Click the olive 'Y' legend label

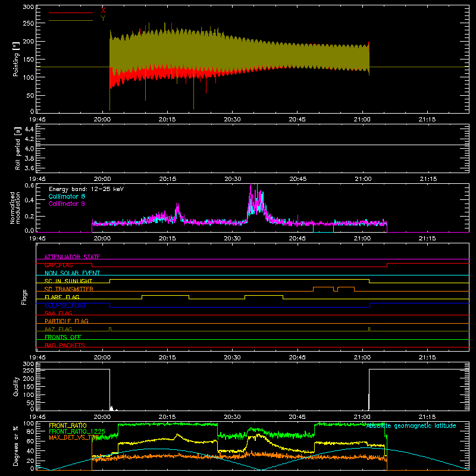103,18
